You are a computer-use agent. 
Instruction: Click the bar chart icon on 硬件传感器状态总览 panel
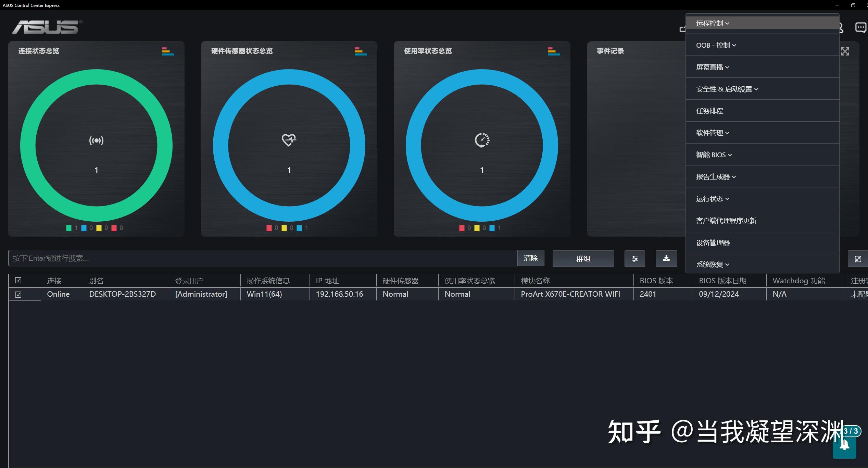coord(360,51)
